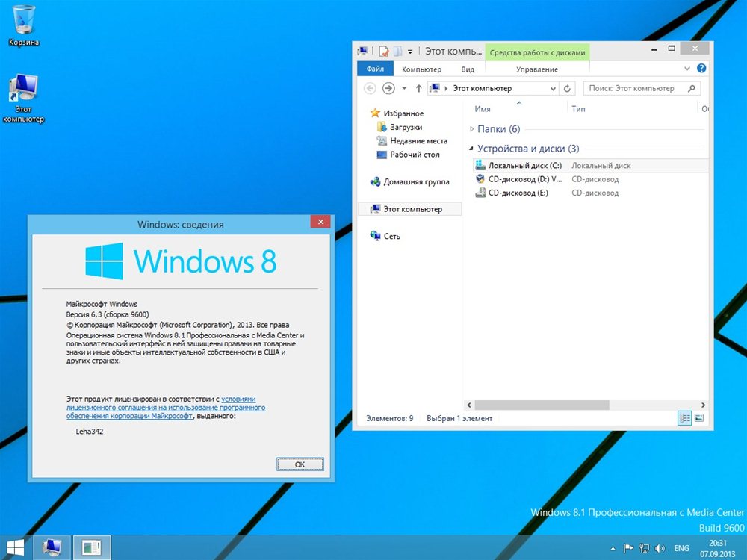Switch to details view in status bar
This screenshot has height=560, width=747.
pyautogui.click(x=684, y=418)
